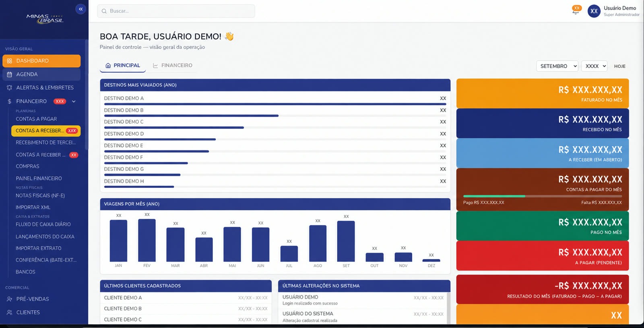Open Contas a Pagar in sidebar
The height and width of the screenshot is (328, 644).
(36, 119)
